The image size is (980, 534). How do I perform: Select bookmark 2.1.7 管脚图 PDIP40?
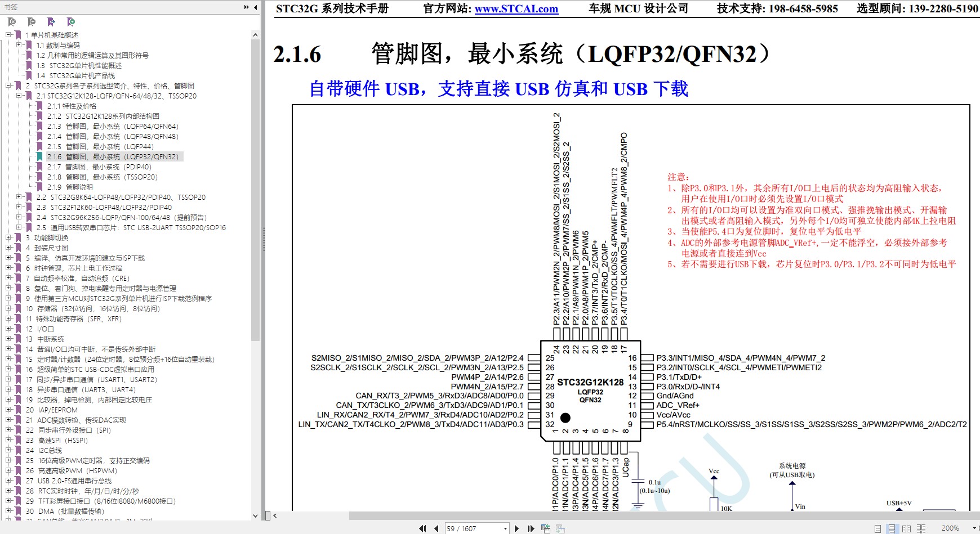pos(99,167)
